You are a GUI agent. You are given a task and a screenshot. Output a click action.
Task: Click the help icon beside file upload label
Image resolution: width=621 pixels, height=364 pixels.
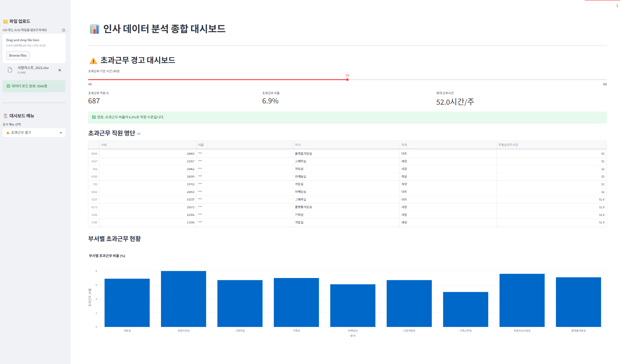[x=63, y=30]
